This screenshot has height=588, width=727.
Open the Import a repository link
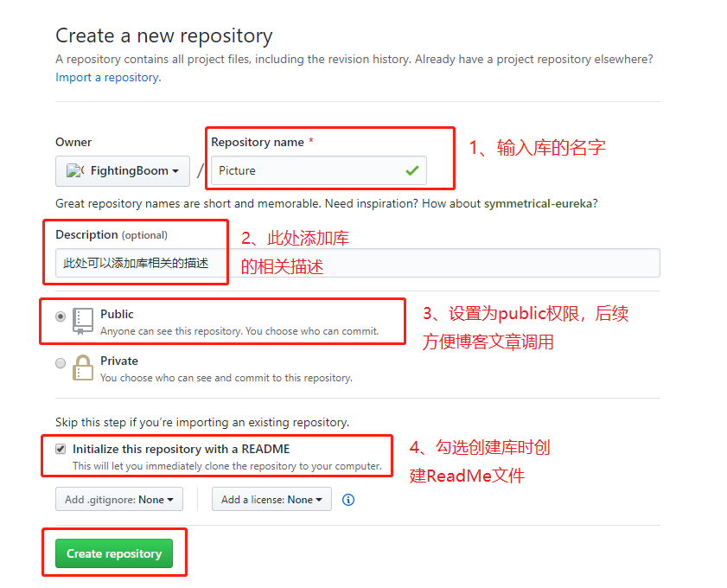click(x=109, y=78)
